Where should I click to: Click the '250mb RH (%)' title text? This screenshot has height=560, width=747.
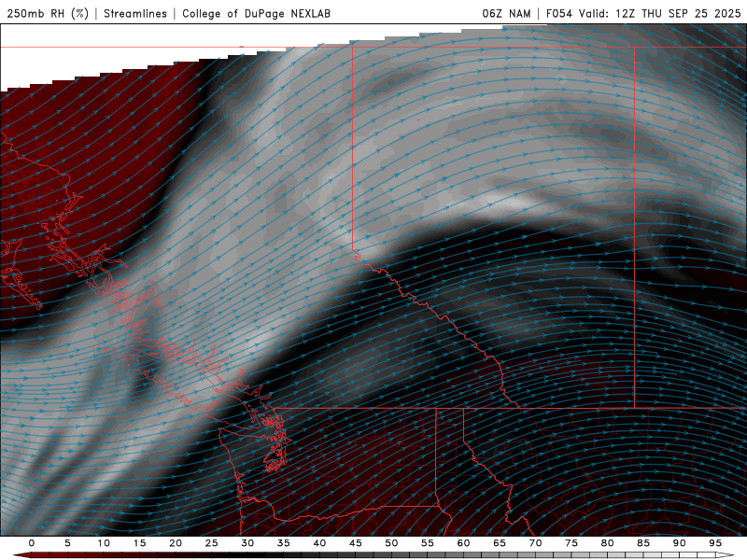[48, 13]
